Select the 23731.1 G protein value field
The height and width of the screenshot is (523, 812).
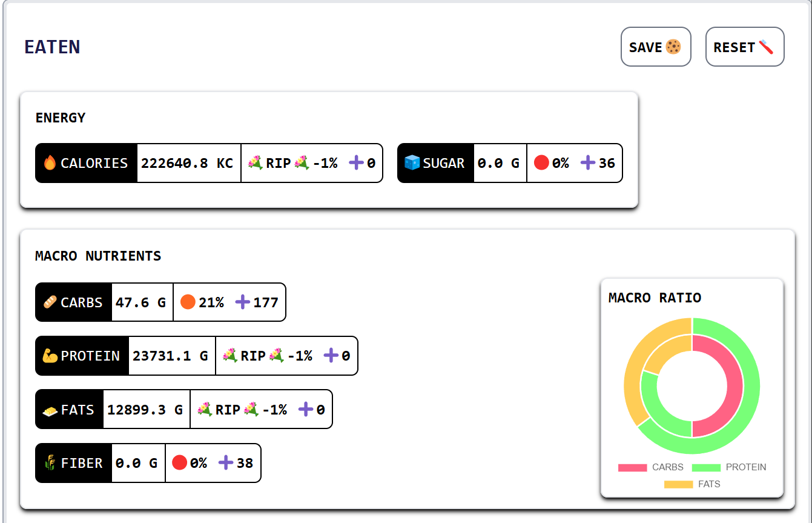pyautogui.click(x=171, y=356)
